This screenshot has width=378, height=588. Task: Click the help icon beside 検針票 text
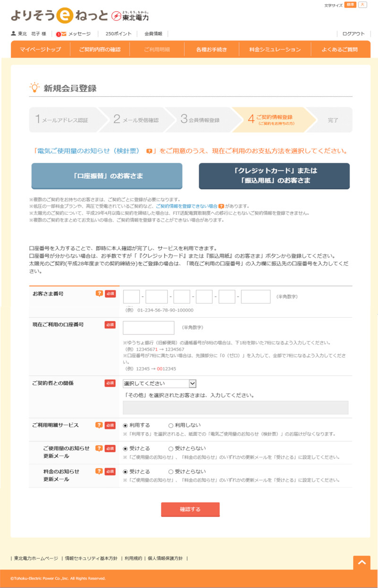coord(149,151)
